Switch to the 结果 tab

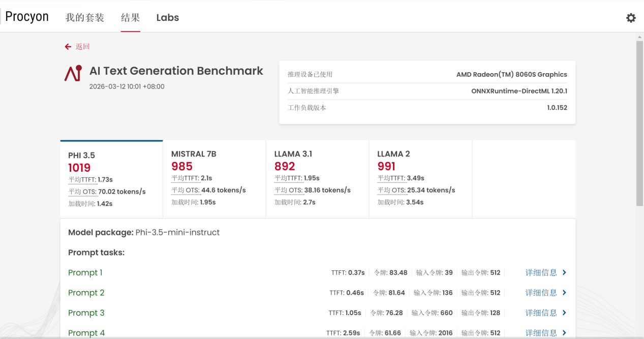click(130, 18)
